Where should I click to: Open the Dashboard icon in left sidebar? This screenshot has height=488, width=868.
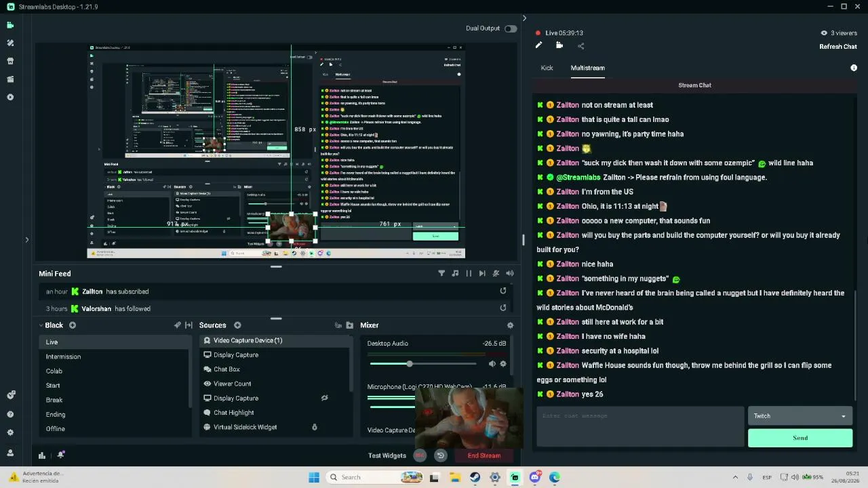tap(10, 395)
